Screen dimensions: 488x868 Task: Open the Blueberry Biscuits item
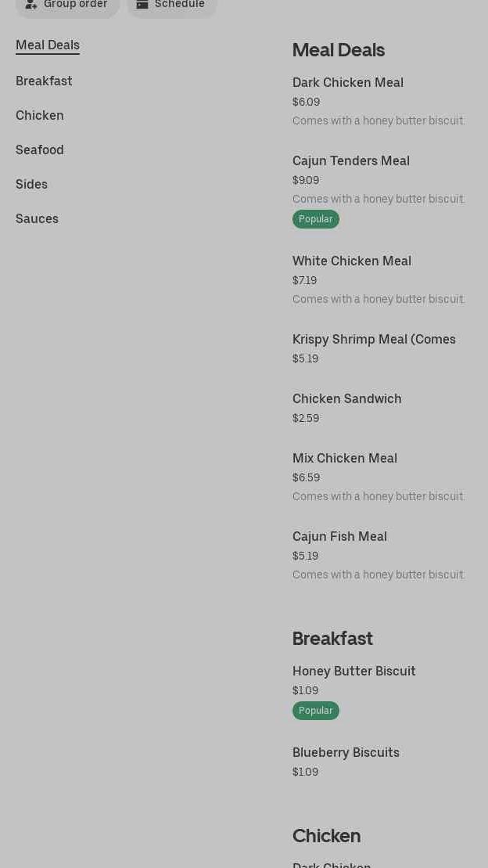tap(346, 753)
